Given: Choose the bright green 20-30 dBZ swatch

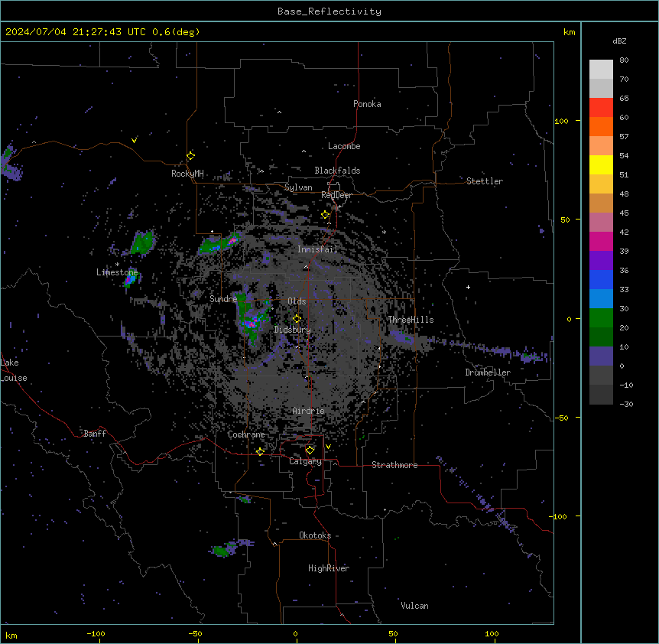Looking at the screenshot, I should (601, 318).
